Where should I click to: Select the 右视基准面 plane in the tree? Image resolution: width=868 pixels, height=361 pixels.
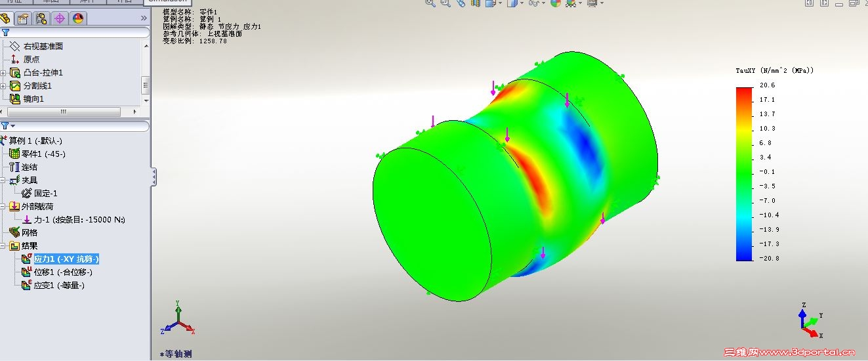pos(43,46)
